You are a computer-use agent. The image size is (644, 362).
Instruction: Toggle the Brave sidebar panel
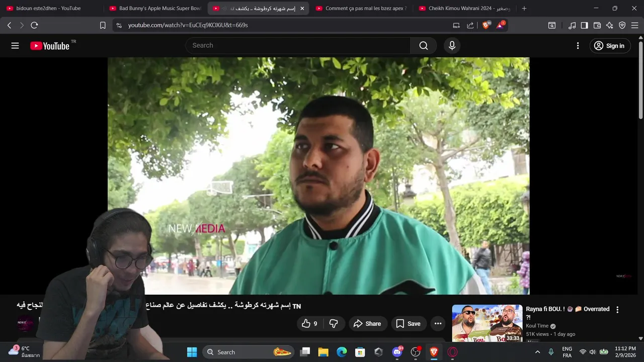point(584,25)
